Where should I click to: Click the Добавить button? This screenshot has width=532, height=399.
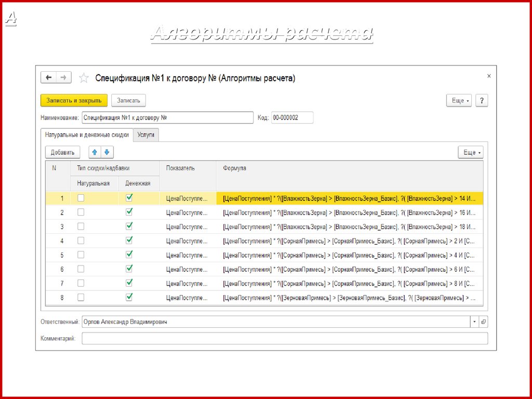(x=63, y=152)
